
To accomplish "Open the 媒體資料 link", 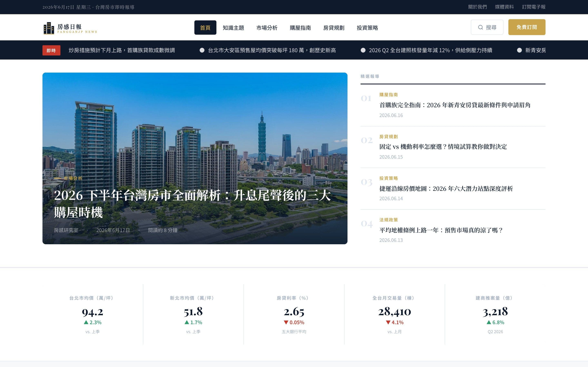I will click(x=504, y=7).
